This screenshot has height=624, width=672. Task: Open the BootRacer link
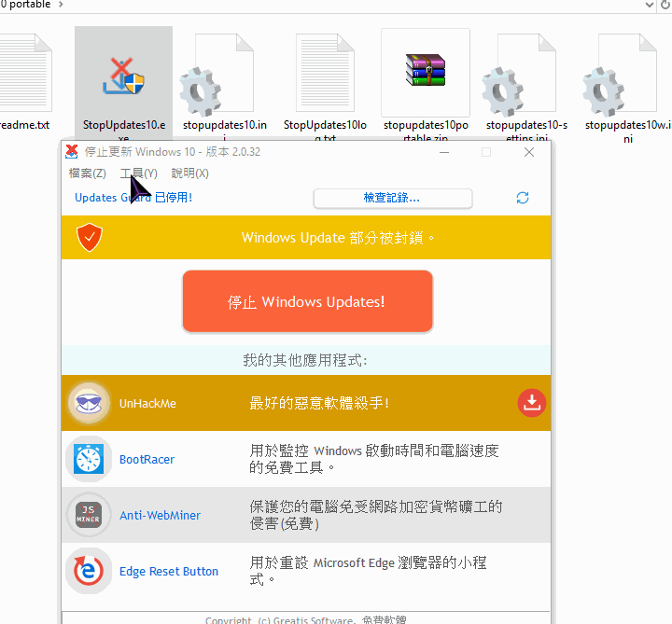coord(147,460)
